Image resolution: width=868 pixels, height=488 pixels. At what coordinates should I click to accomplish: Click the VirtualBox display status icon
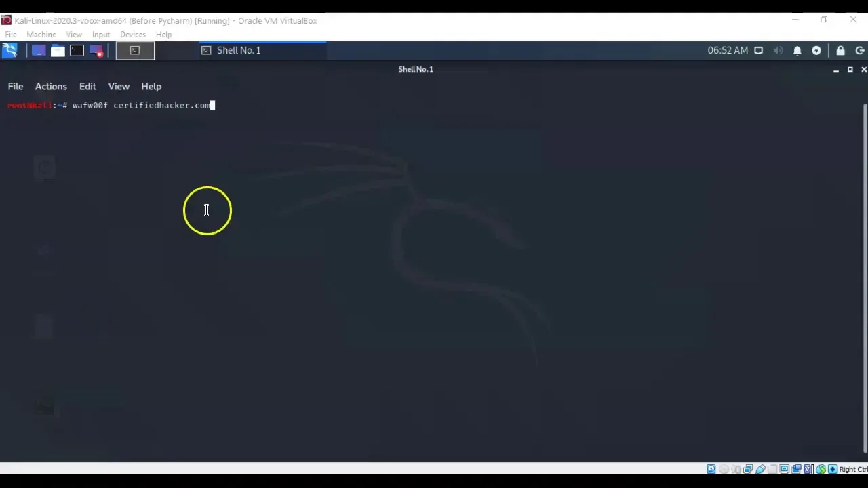click(x=785, y=469)
